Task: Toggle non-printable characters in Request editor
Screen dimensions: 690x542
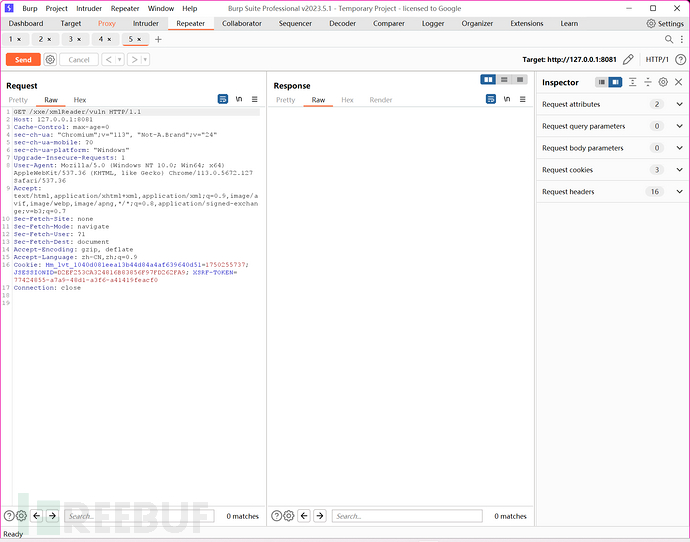Action: pyautogui.click(x=239, y=100)
